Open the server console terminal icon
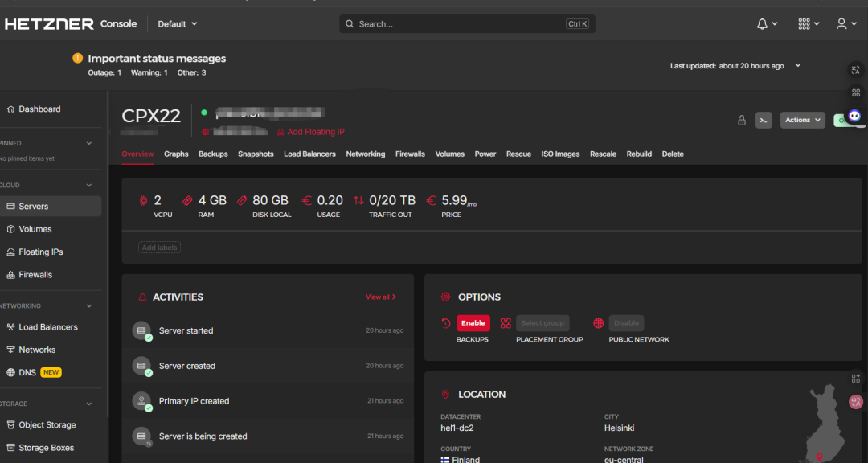 click(764, 121)
